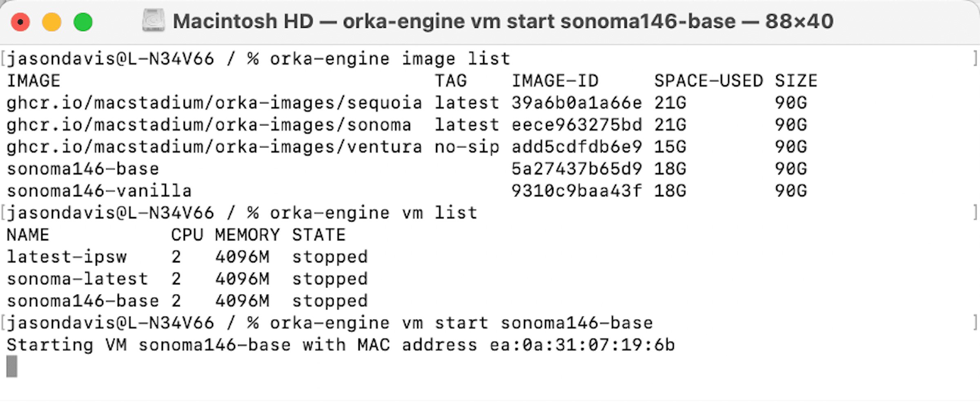Click the 'orka-engine vm list' command text

[x=373, y=213]
